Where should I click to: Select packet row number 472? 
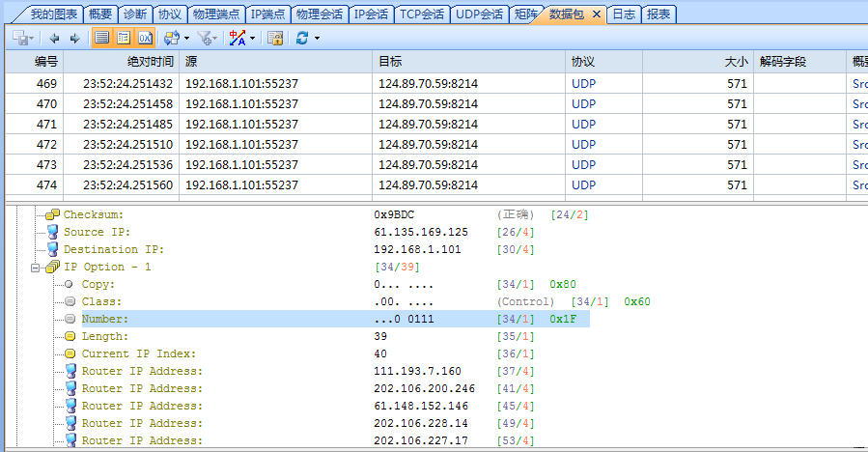click(46, 145)
